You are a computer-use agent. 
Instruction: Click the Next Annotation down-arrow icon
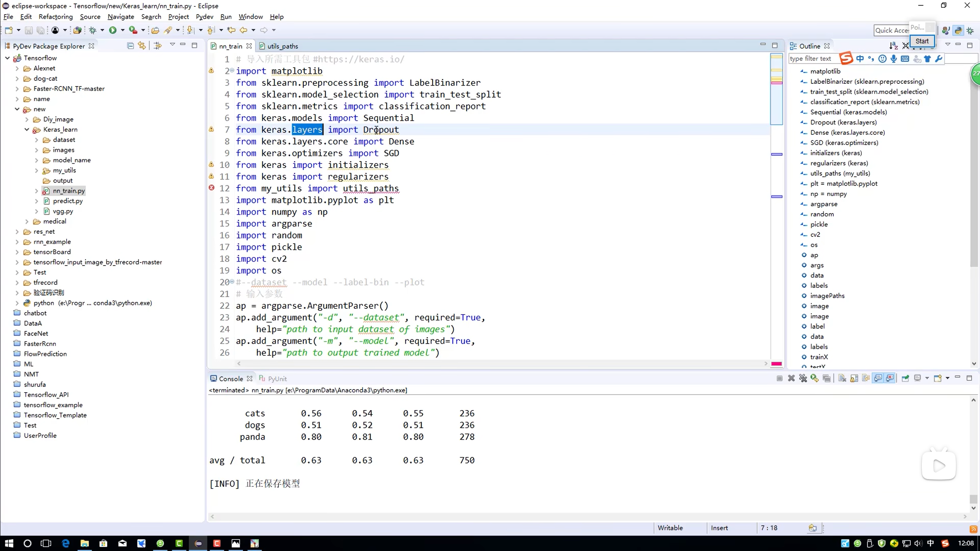[x=190, y=30]
